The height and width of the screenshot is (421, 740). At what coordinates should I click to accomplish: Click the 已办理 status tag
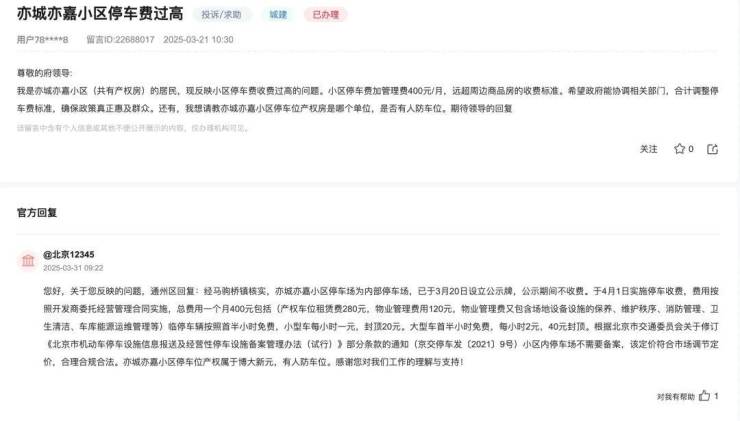326,15
